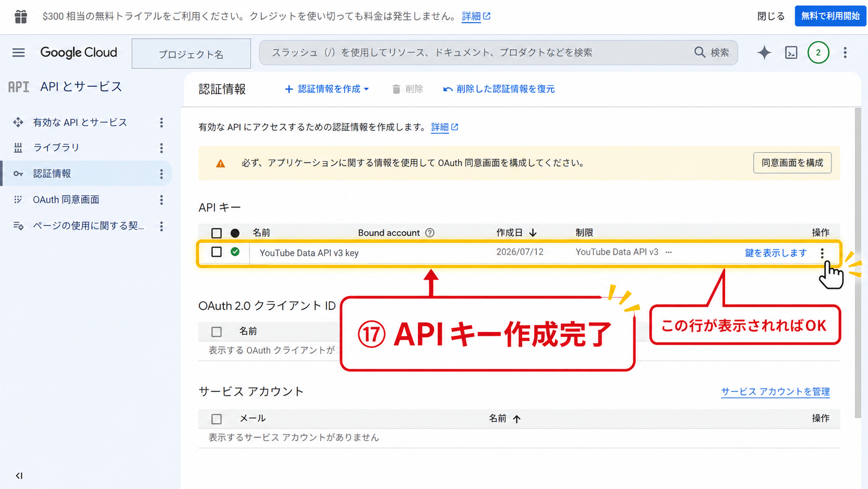
Task: Open Gemini sparkle assistant icon
Action: [764, 52]
